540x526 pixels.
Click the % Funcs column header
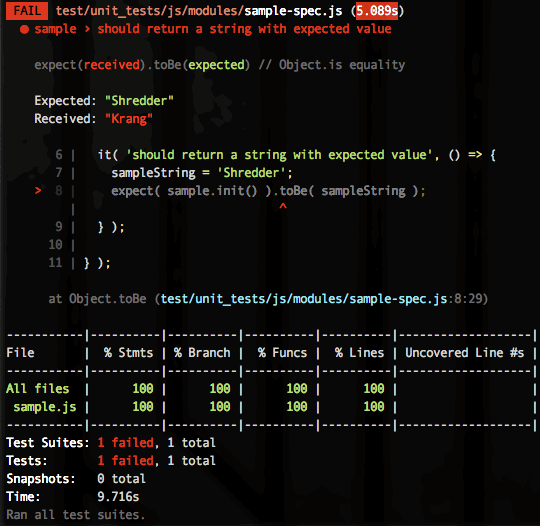(x=282, y=352)
